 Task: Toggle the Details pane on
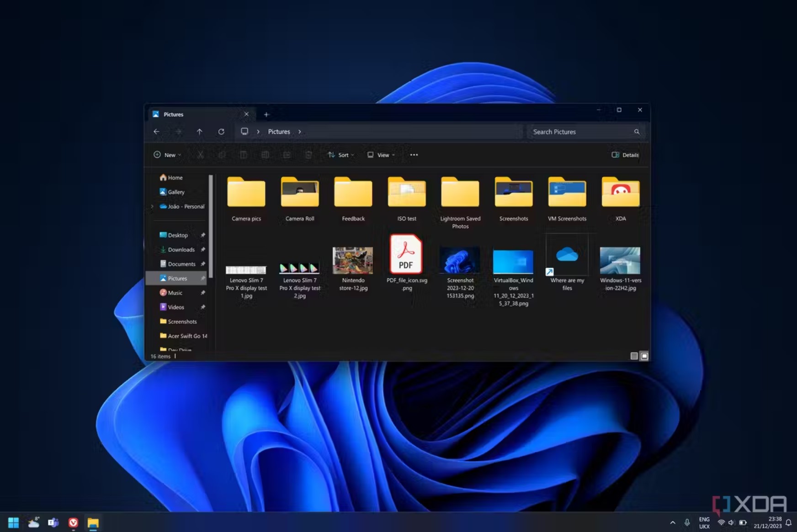pyautogui.click(x=625, y=155)
